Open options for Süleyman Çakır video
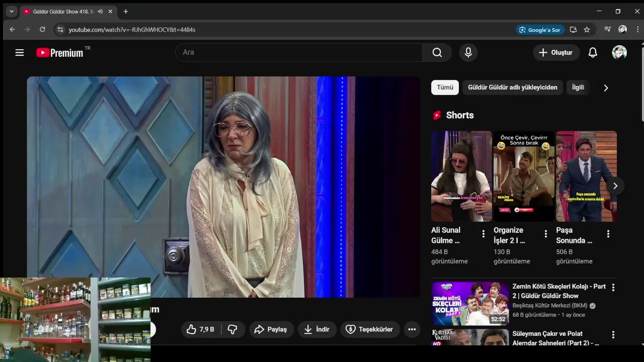Image resolution: width=644 pixels, height=362 pixels. click(613, 335)
